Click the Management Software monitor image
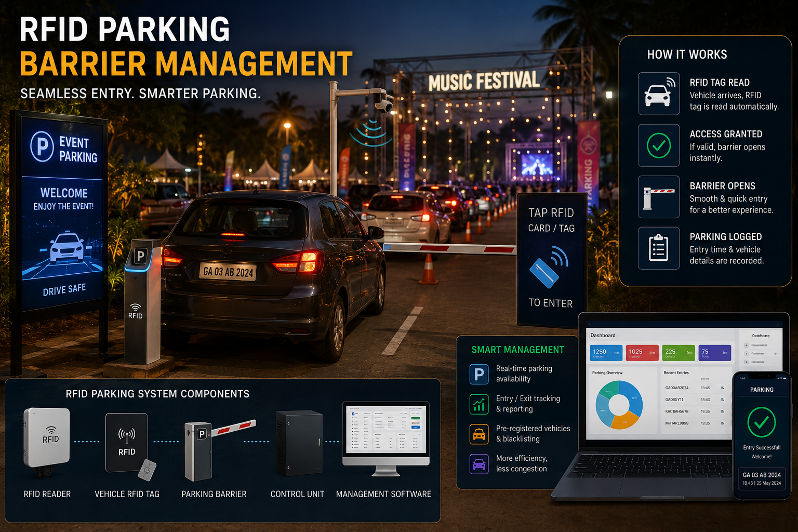798x532 pixels. click(386, 438)
